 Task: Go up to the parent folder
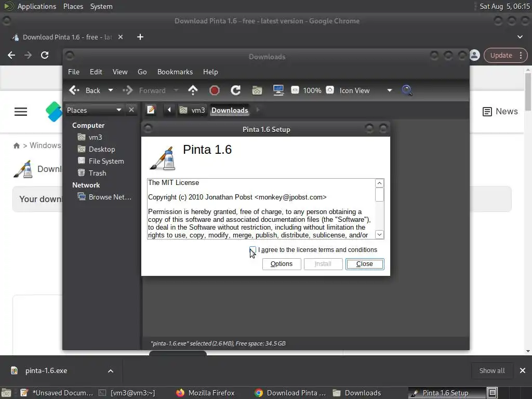tap(193, 90)
